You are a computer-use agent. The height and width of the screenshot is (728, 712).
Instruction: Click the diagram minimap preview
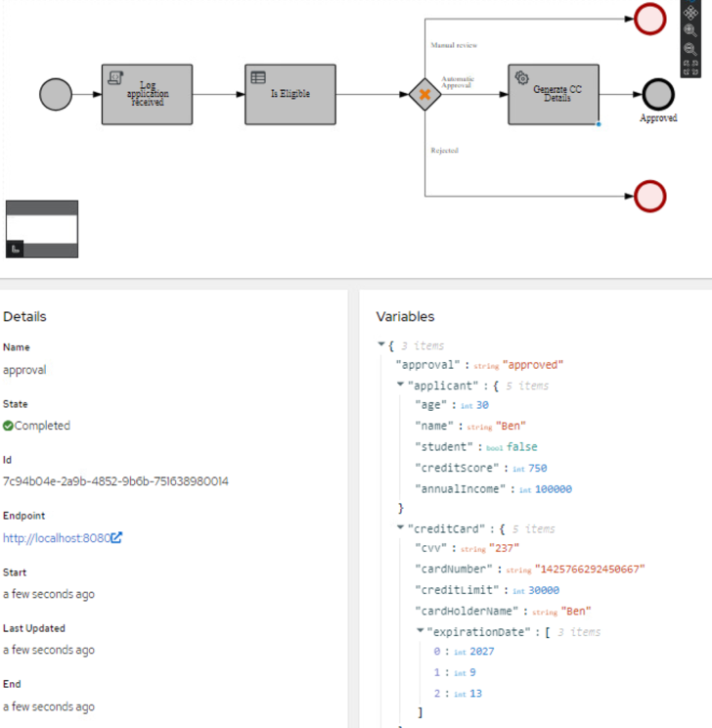pos(42,229)
